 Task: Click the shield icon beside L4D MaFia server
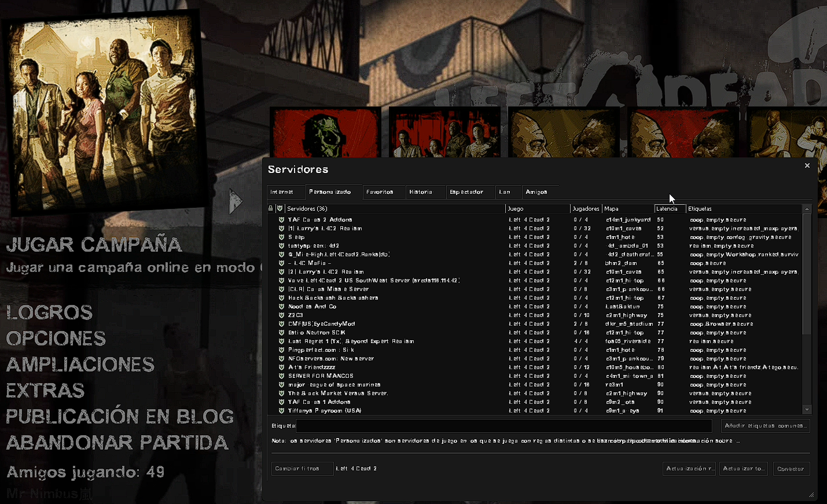coord(281,263)
